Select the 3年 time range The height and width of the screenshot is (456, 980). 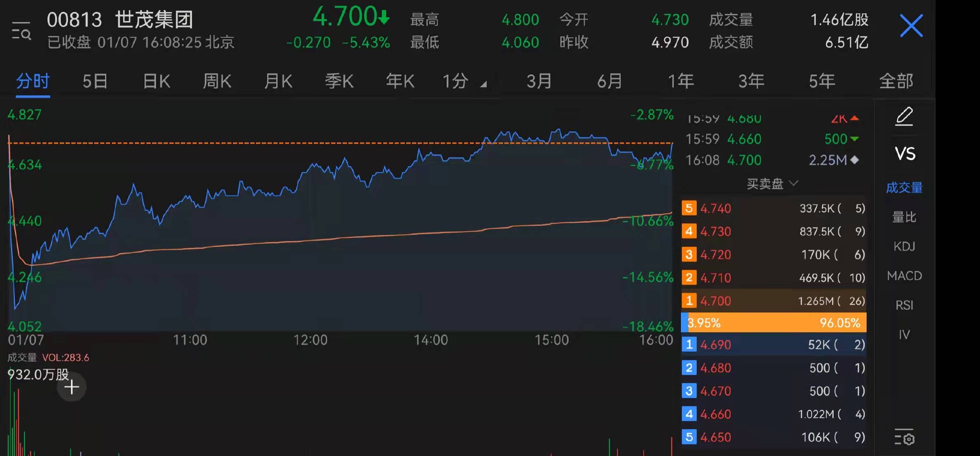coord(751,81)
